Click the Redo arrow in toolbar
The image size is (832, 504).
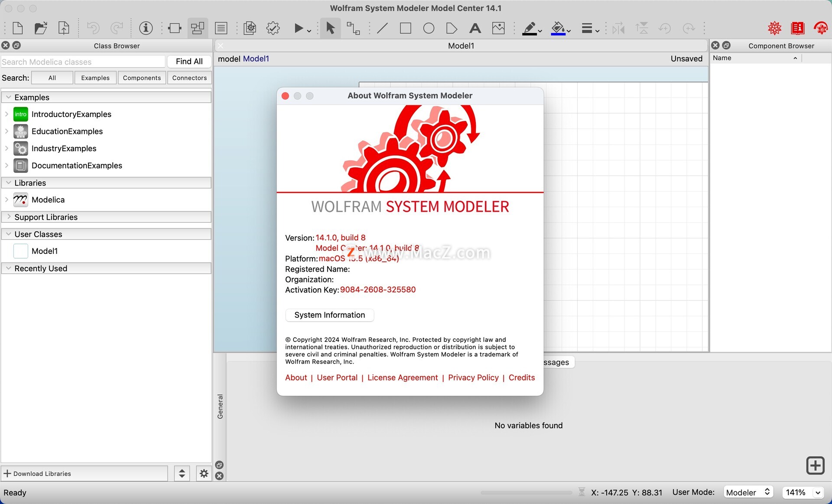[116, 28]
